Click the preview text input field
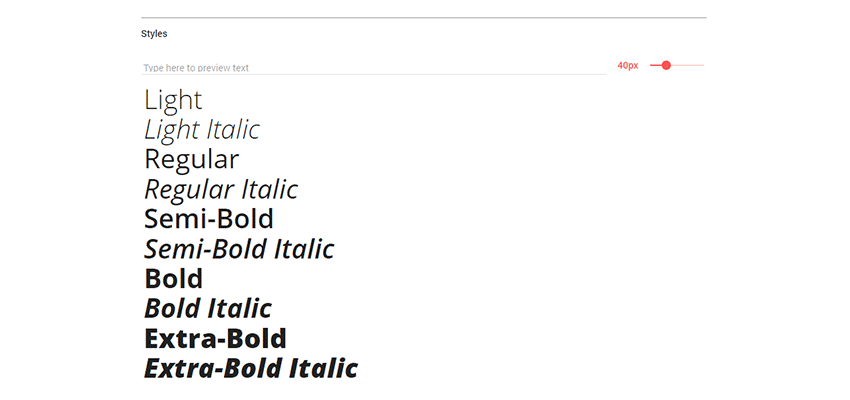Viewport: 850px width, 400px height. pyautogui.click(x=372, y=68)
